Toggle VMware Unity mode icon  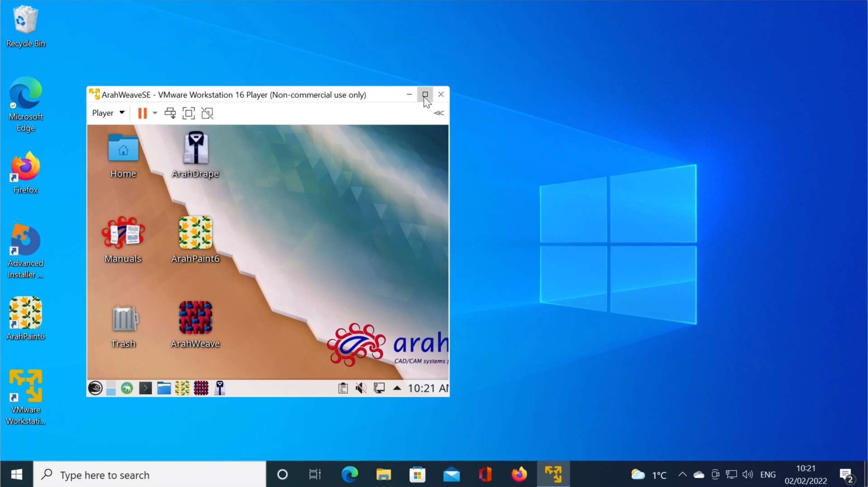(207, 113)
